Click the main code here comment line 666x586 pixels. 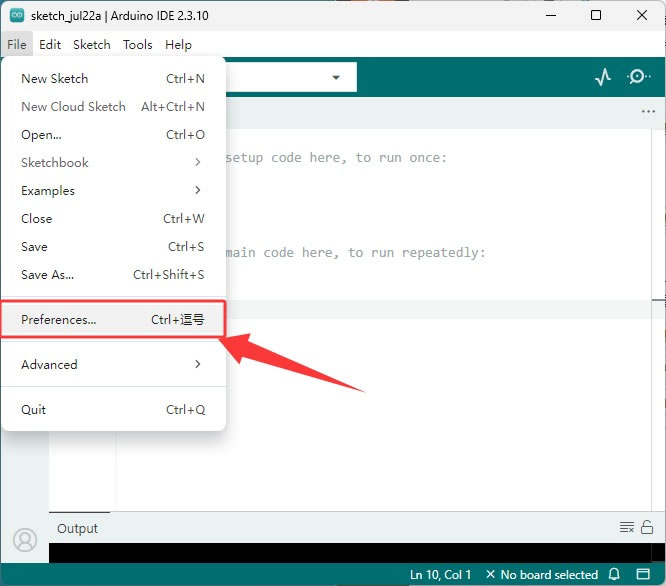(356, 253)
